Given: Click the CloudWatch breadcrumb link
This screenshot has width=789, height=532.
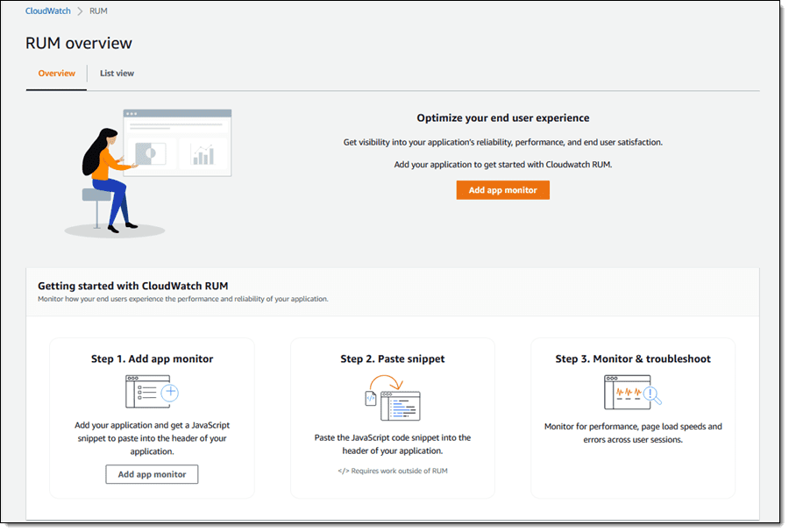Looking at the screenshot, I should point(48,11).
